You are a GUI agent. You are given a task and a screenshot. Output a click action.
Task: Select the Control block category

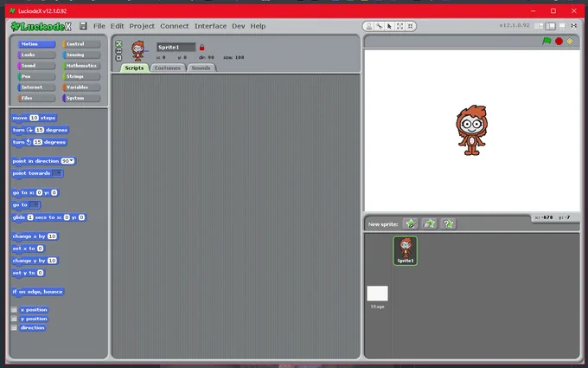pyautogui.click(x=81, y=44)
